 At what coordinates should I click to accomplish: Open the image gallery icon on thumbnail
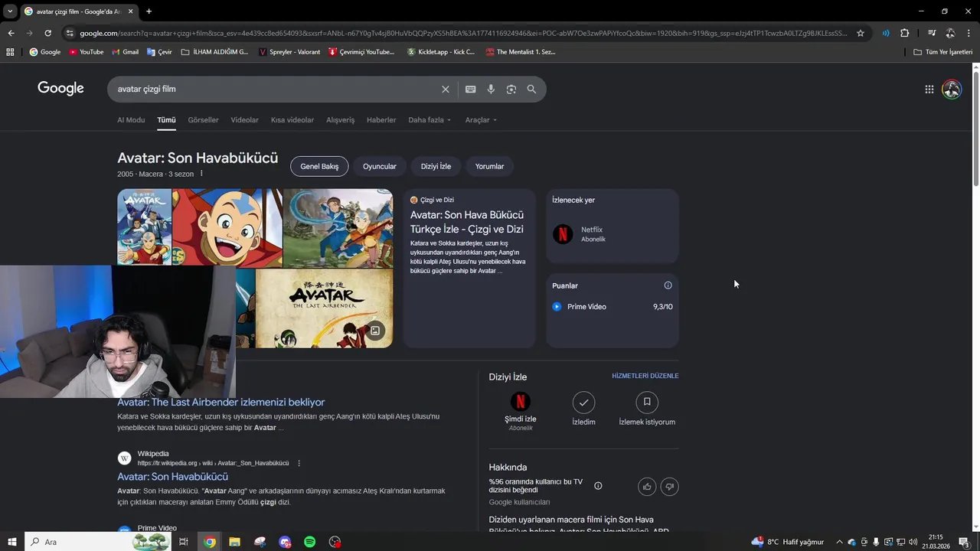[375, 331]
